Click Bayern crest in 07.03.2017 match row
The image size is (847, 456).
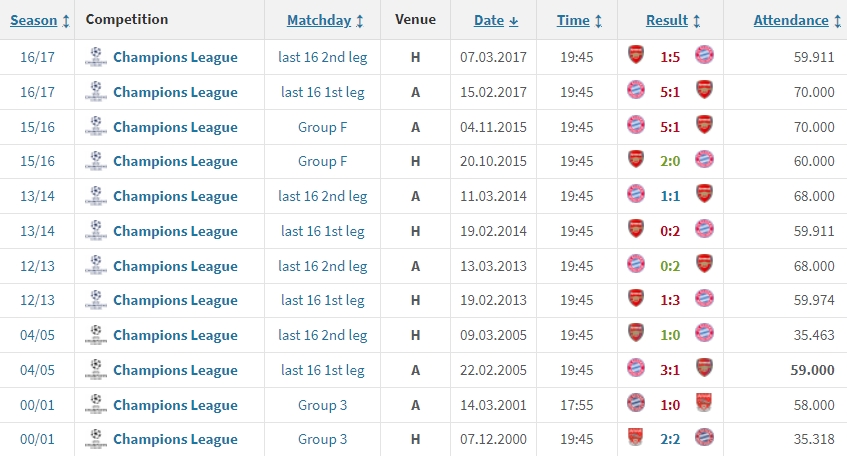(x=704, y=57)
